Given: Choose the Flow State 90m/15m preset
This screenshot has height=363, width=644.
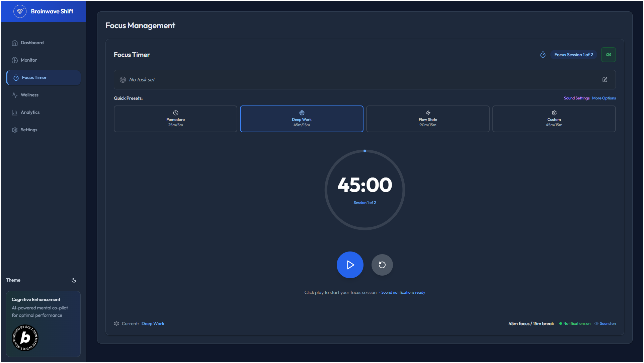Looking at the screenshot, I should tap(427, 119).
